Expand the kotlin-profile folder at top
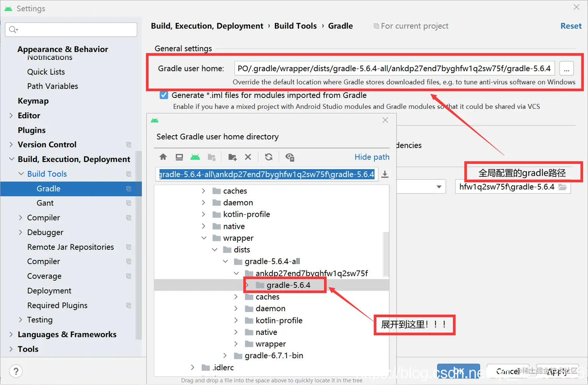Image resolution: width=588 pixels, height=385 pixels. pyautogui.click(x=203, y=214)
